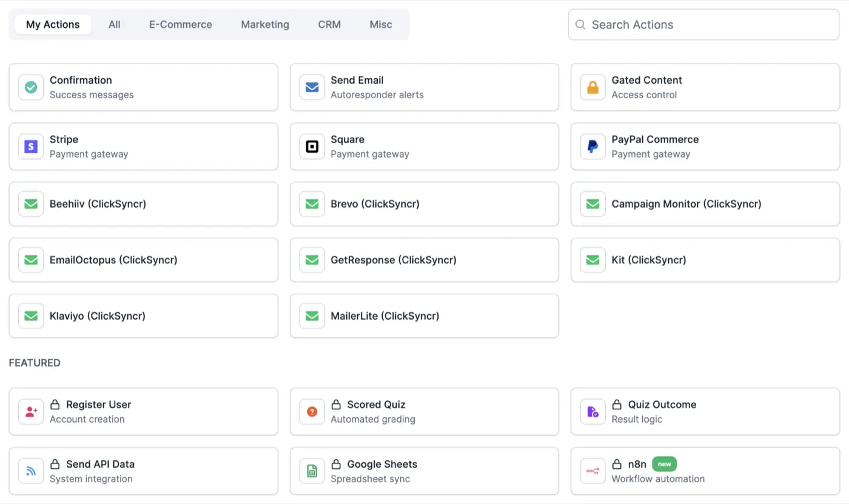Viewport: 849px width, 504px height.
Task: Click the magnifier icon in the search box
Action: point(580,25)
